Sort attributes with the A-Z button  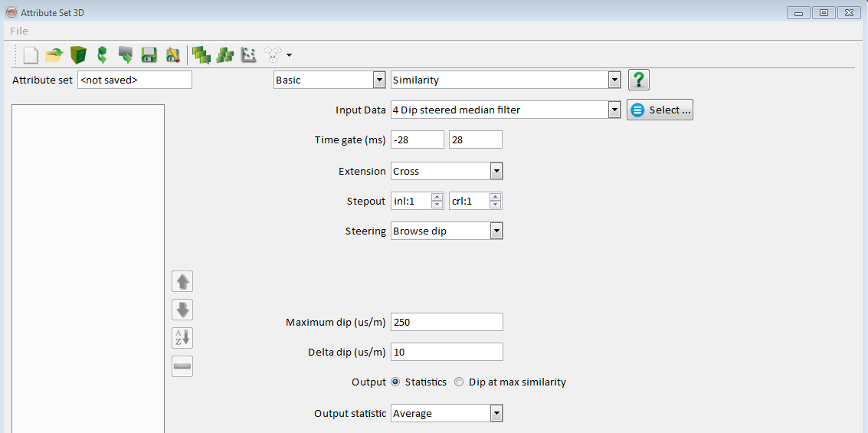point(182,338)
